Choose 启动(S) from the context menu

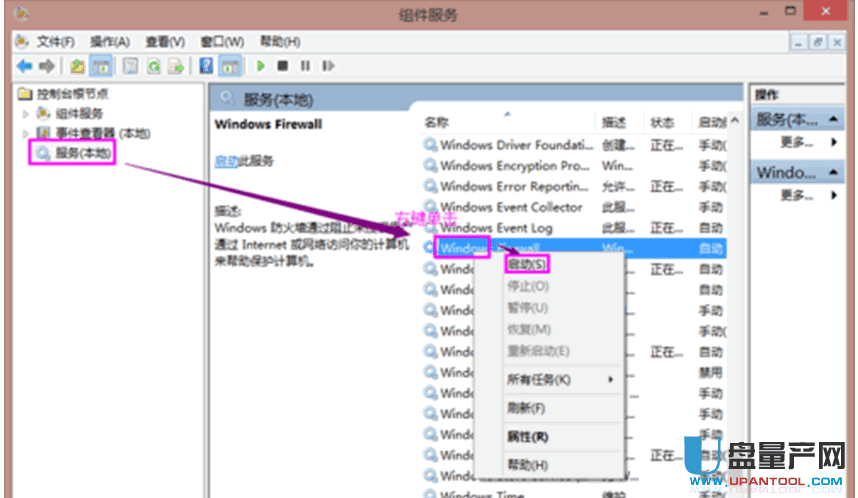[x=527, y=265]
